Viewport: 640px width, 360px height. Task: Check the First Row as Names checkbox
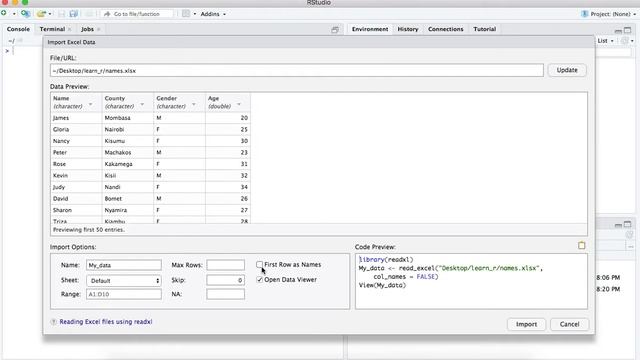(260, 264)
